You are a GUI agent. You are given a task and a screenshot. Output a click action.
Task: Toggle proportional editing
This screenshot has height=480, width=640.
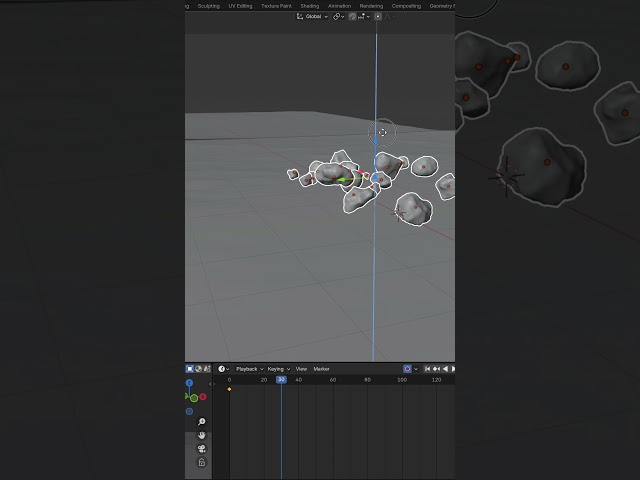[378, 16]
